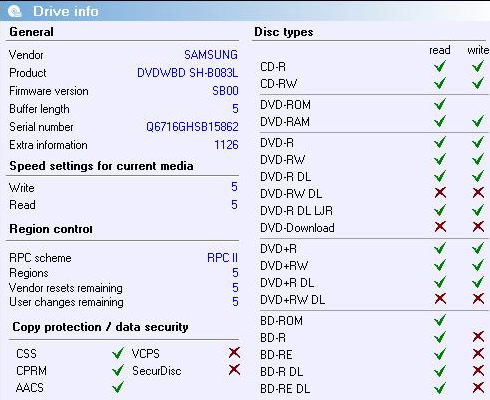Click the AACS green checkmark
The height and width of the screenshot is (400, 490).
(x=118, y=387)
